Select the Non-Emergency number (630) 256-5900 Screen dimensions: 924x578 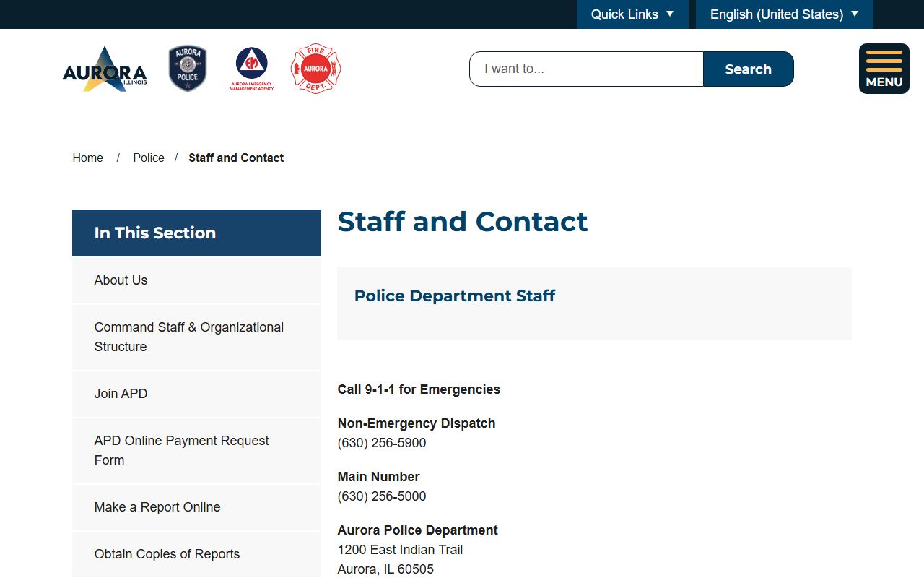coord(382,443)
